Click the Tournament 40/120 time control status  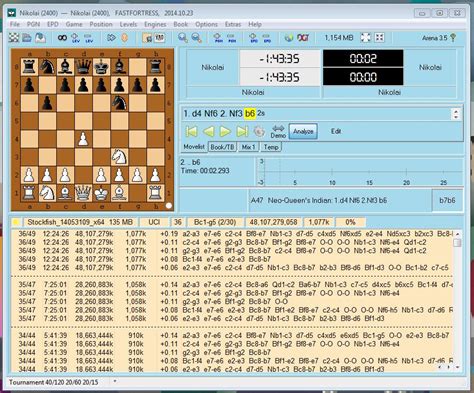[53, 382]
